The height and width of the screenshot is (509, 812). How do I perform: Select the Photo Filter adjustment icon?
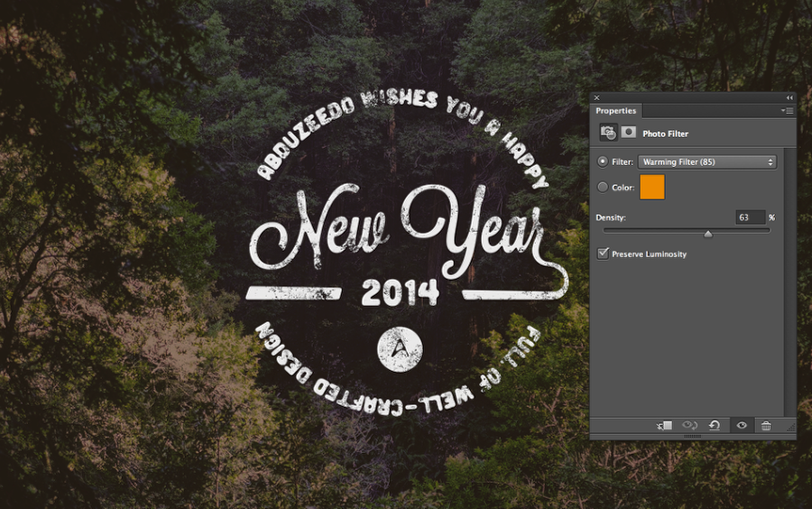point(608,133)
